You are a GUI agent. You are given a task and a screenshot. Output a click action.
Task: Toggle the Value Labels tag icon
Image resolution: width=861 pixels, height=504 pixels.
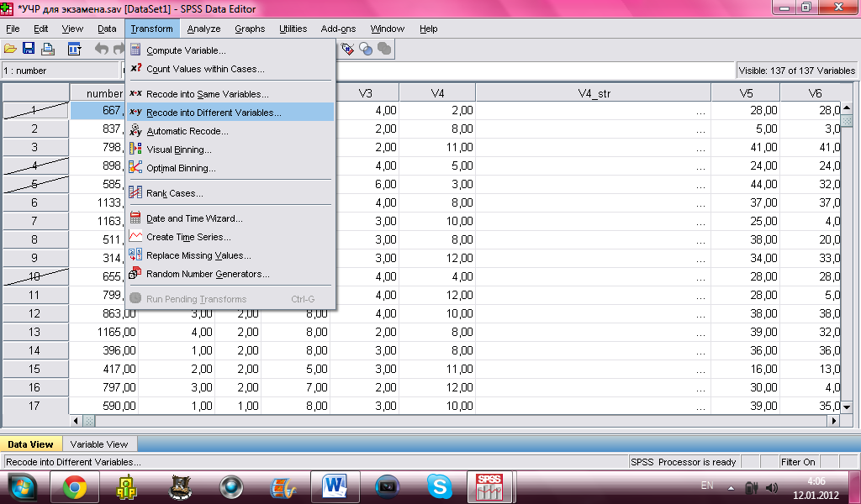(x=347, y=50)
